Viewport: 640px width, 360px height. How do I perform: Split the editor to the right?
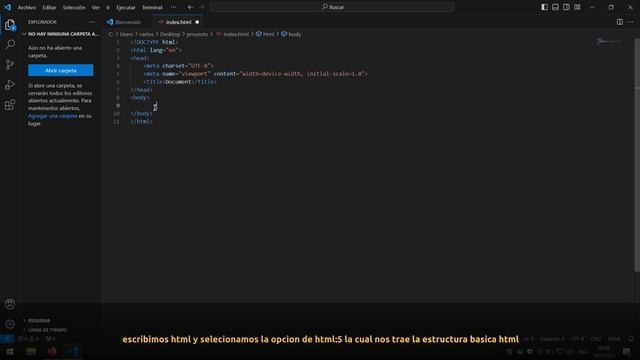coord(620,22)
